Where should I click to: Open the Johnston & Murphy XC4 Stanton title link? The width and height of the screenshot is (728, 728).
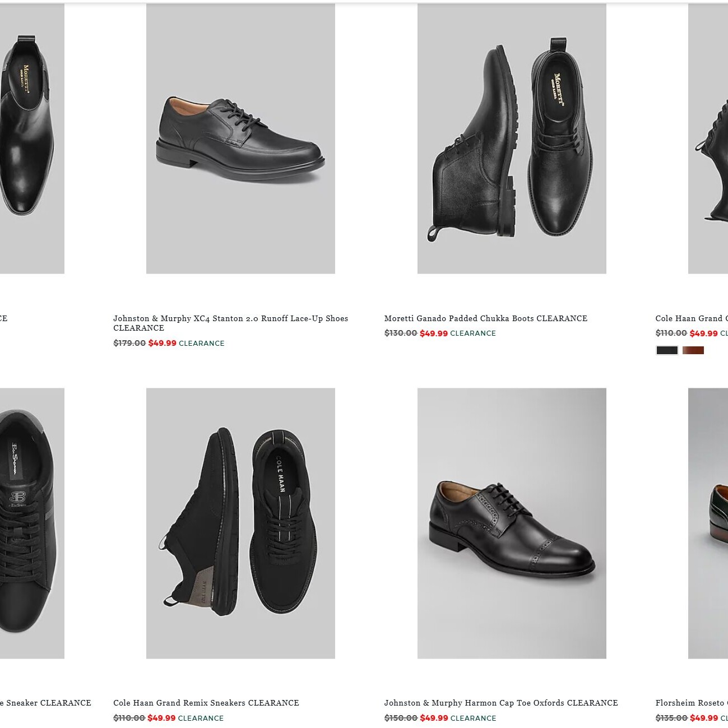pos(230,319)
